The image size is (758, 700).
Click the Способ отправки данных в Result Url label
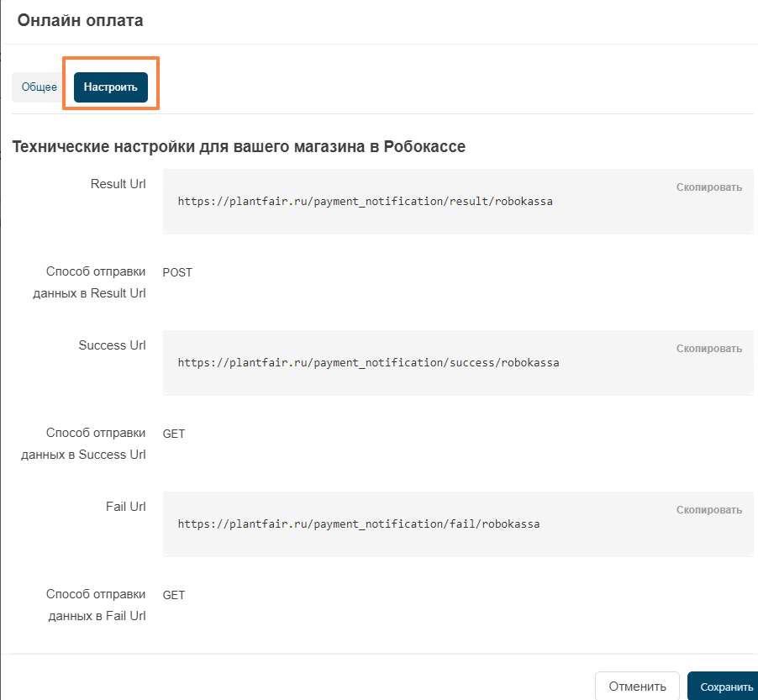tap(89, 282)
